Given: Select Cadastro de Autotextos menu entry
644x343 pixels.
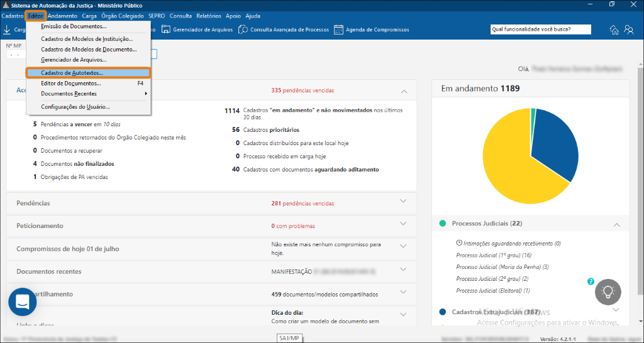Looking at the screenshot, I should point(88,73).
